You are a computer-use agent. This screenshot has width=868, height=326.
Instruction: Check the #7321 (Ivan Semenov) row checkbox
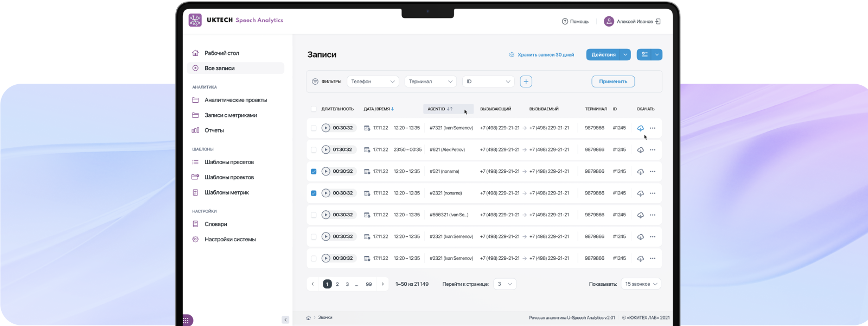coord(314,128)
